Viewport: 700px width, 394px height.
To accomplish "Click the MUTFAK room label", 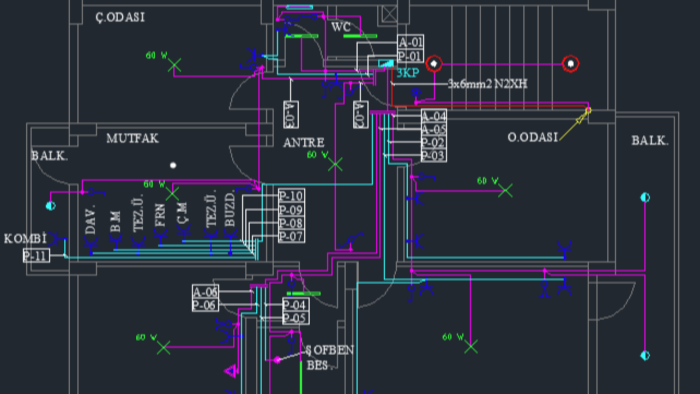I will pos(133,138).
